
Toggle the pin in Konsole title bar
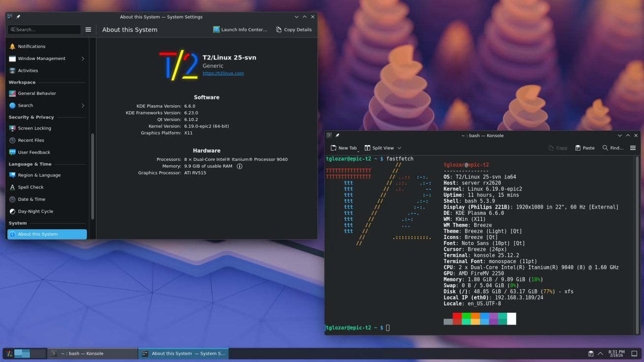point(337,135)
